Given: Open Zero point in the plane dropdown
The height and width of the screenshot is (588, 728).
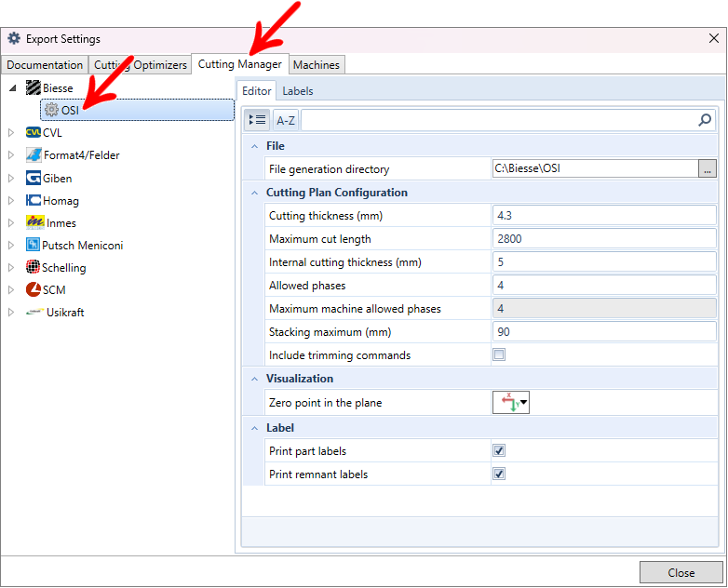Looking at the screenshot, I should pyautogui.click(x=511, y=402).
